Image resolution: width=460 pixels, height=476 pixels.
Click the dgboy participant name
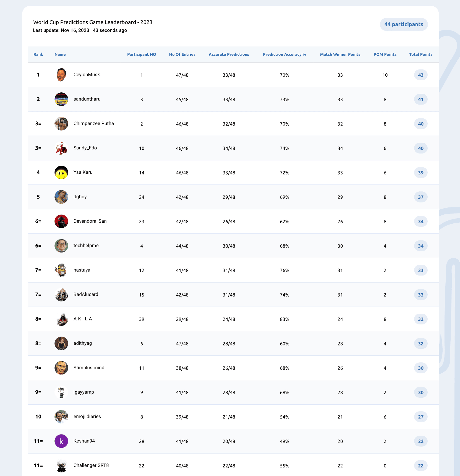[80, 197]
